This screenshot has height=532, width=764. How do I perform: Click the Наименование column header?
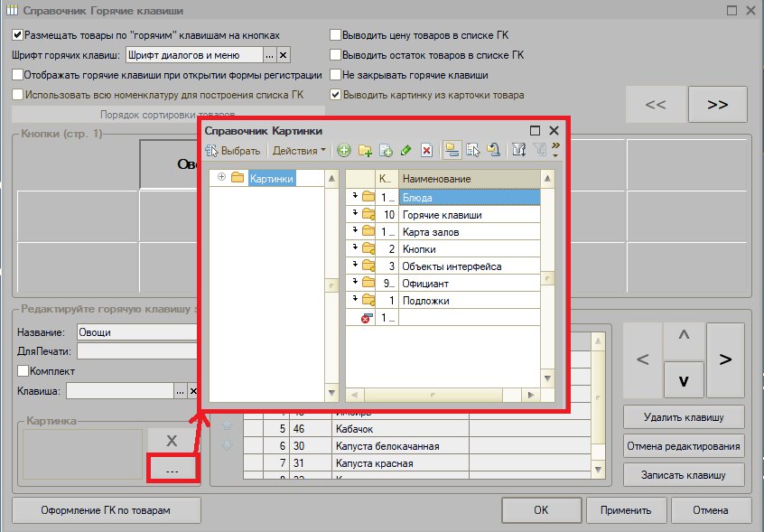point(470,179)
